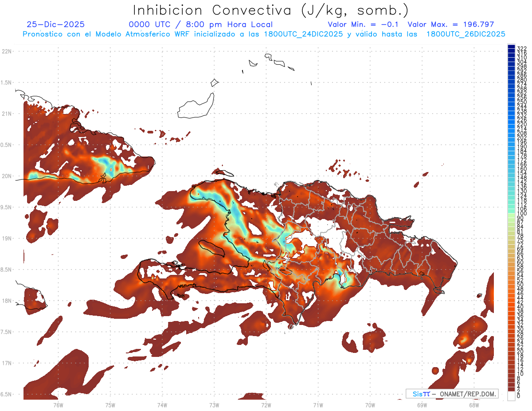Click the '19N' latitude label
The height and width of the screenshot is (411, 532).
pos(7,239)
